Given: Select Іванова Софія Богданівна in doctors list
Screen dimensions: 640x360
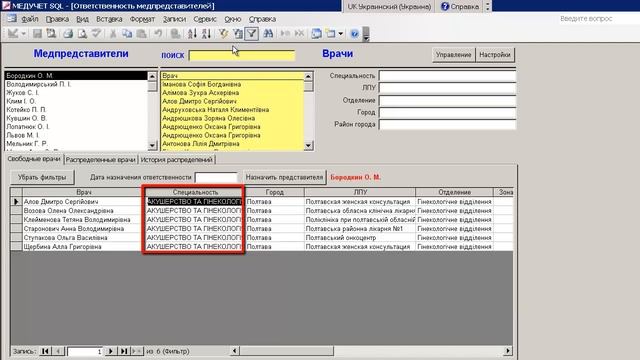Looking at the screenshot, I should point(232,84).
